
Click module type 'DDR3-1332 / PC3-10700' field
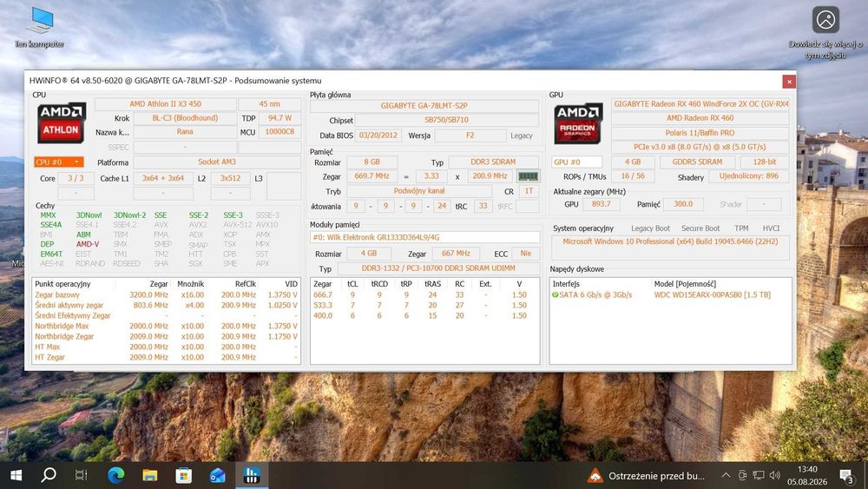tap(438, 268)
